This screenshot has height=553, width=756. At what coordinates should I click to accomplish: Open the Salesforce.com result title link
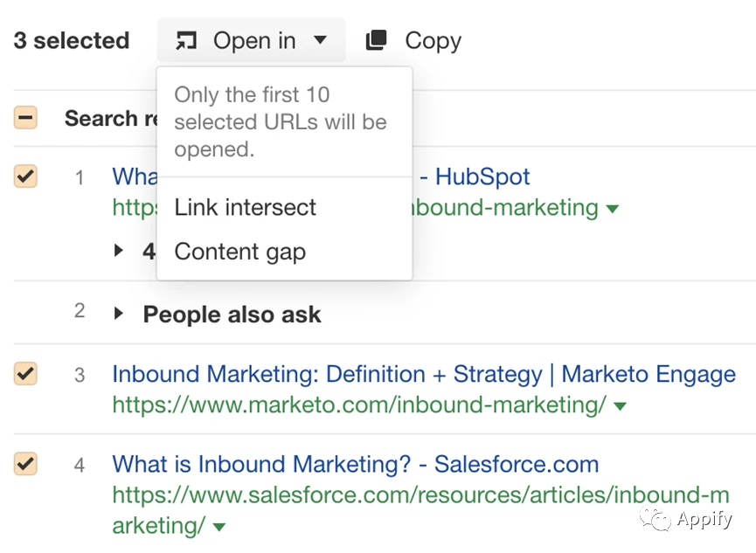click(x=355, y=464)
